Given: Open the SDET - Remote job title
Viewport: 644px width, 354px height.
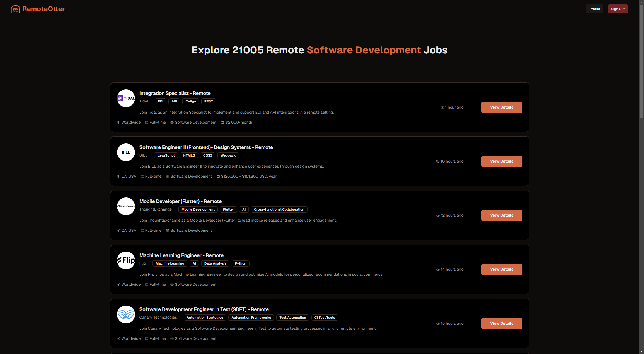Looking at the screenshot, I should [x=204, y=309].
